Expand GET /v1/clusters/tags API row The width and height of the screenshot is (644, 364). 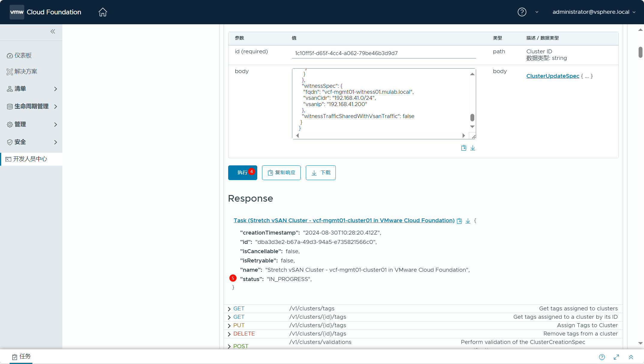pyautogui.click(x=229, y=309)
